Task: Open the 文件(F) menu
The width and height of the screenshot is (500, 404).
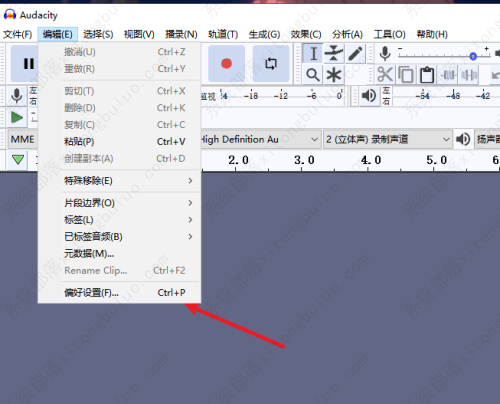Action: click(x=17, y=34)
